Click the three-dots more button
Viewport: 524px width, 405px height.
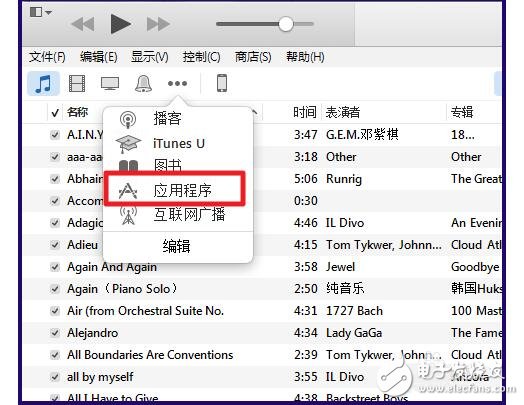tap(177, 84)
